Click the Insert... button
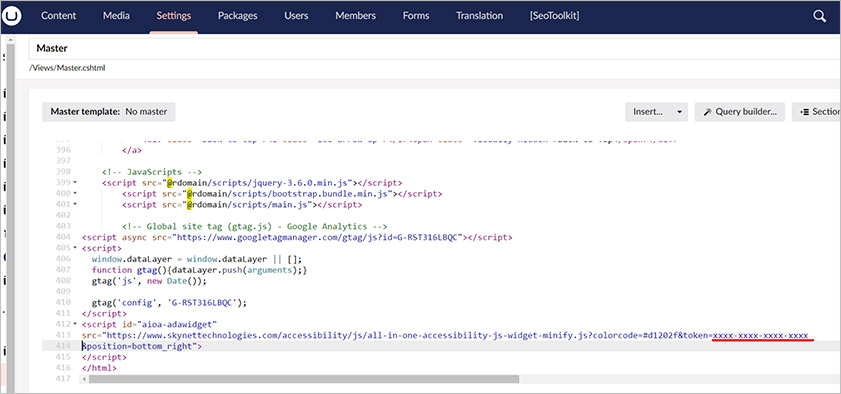Image resolution: width=841 pixels, height=394 pixels. pyautogui.click(x=648, y=112)
